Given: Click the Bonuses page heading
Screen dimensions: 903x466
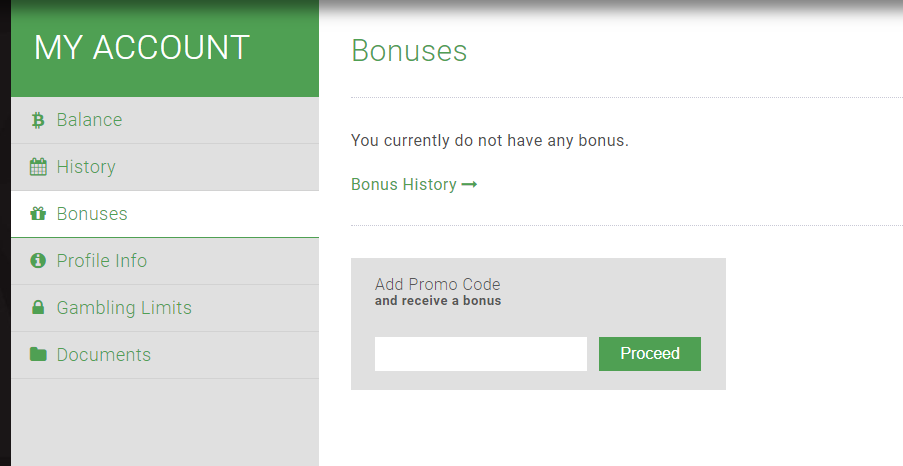Looking at the screenshot, I should 409,51.
